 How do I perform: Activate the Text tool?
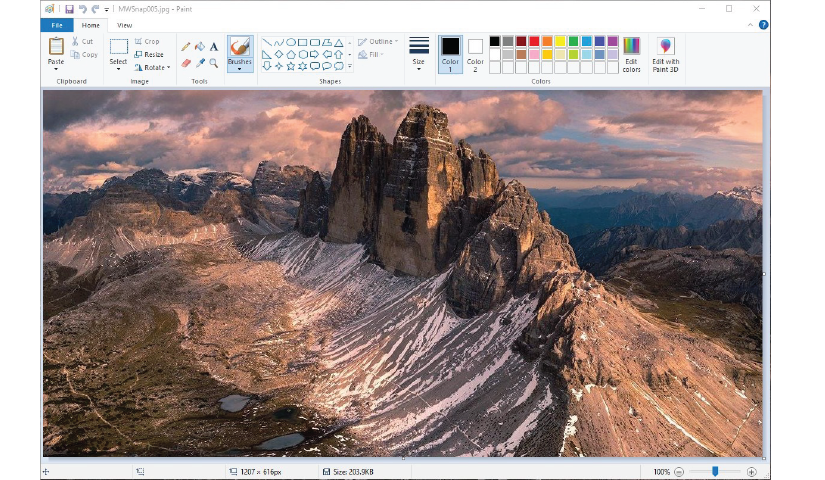214,46
